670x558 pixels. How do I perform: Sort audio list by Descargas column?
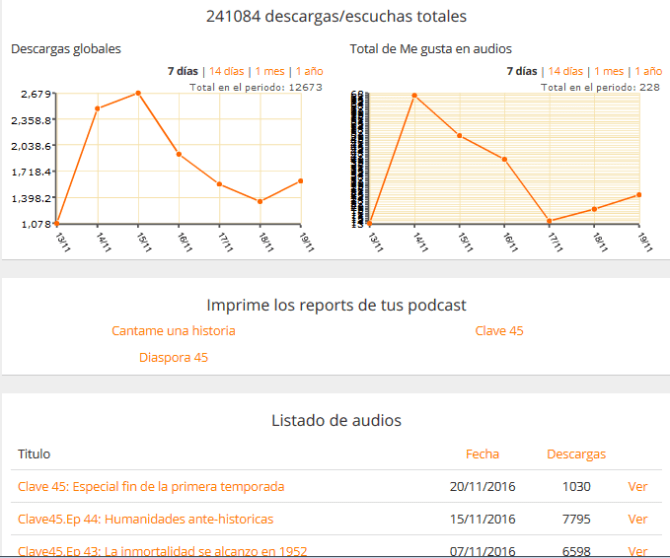point(576,454)
